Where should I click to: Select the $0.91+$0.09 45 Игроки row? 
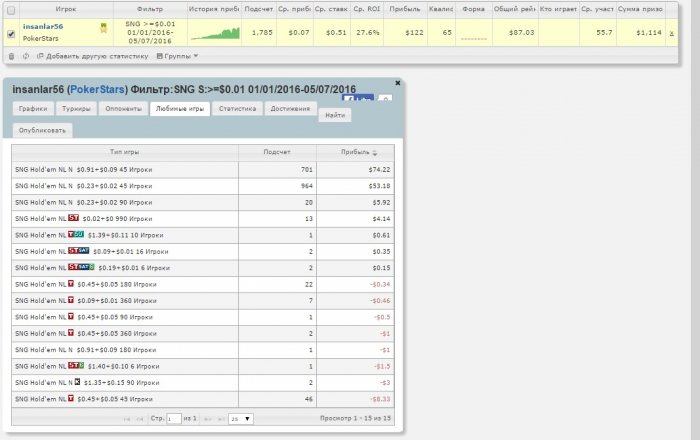click(x=203, y=170)
